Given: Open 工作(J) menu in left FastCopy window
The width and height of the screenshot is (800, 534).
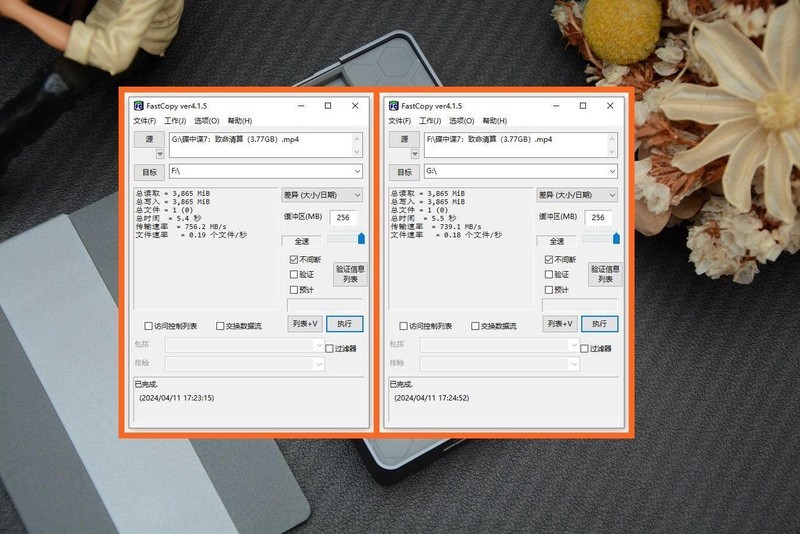Looking at the screenshot, I should 175,121.
